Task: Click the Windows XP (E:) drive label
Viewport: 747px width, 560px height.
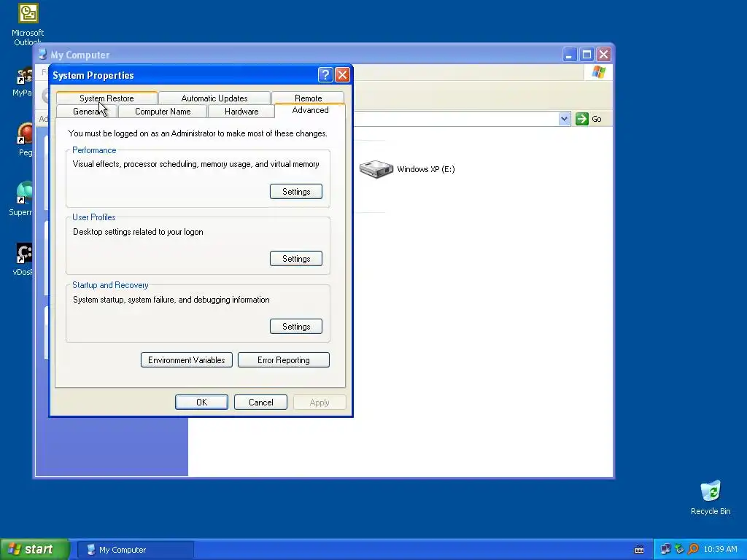Action: [426, 169]
